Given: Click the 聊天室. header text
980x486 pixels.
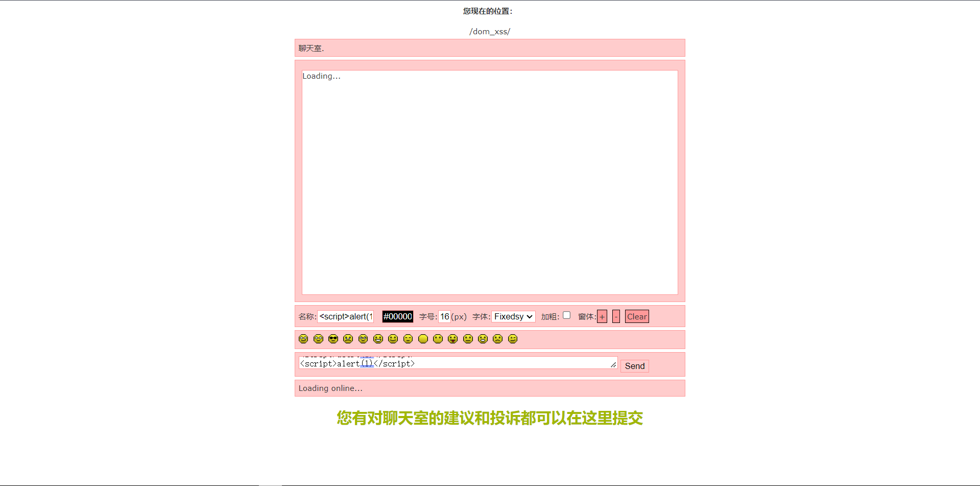Looking at the screenshot, I should (x=311, y=48).
